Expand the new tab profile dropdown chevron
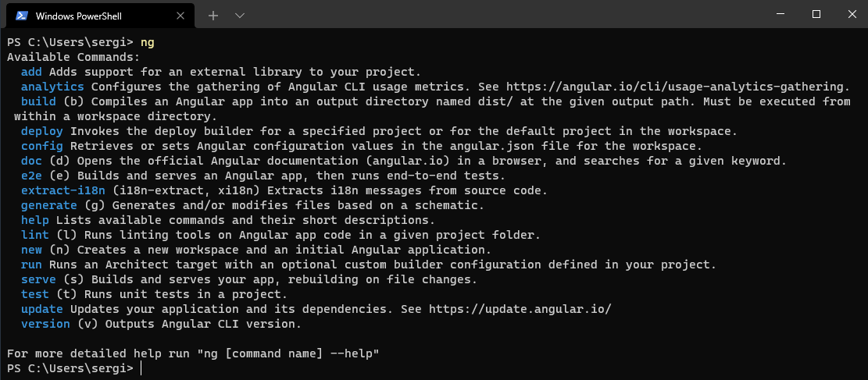 click(240, 16)
